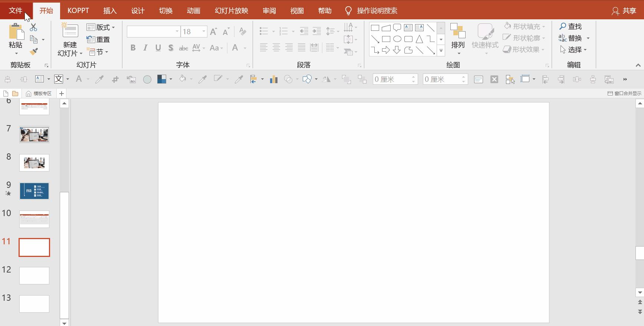Pick the ellipse shape in shapes gallery
The height and width of the screenshot is (326, 644).
point(397,39)
